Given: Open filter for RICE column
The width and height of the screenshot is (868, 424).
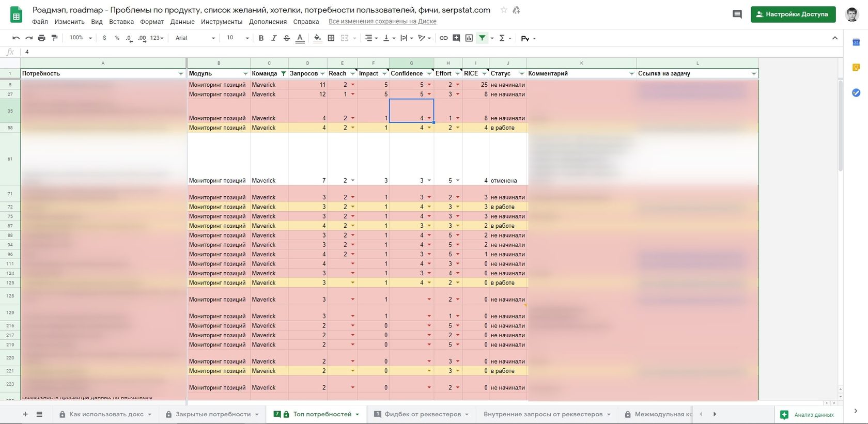Looking at the screenshot, I should coord(484,74).
